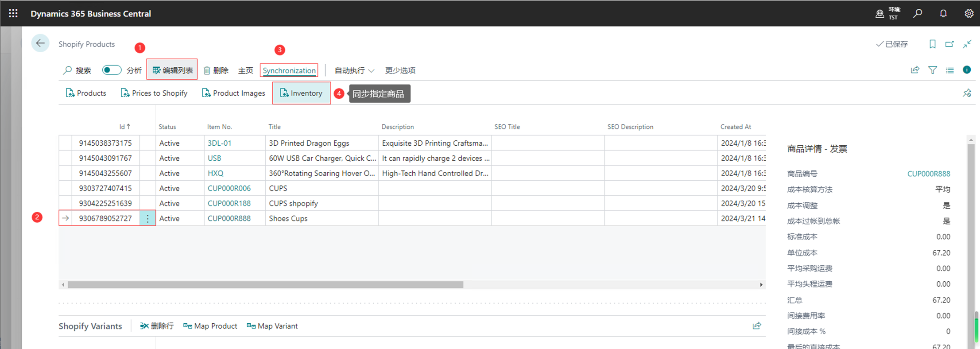Collapse the page with the shrink icon
The height and width of the screenshot is (349, 980).
click(x=967, y=44)
